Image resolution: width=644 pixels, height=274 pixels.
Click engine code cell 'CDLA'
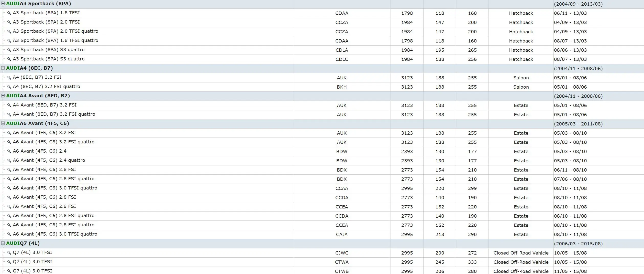click(342, 50)
